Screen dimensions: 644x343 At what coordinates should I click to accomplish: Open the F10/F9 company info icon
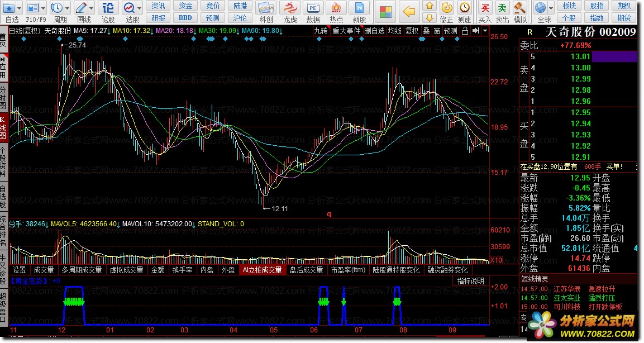coord(32,8)
